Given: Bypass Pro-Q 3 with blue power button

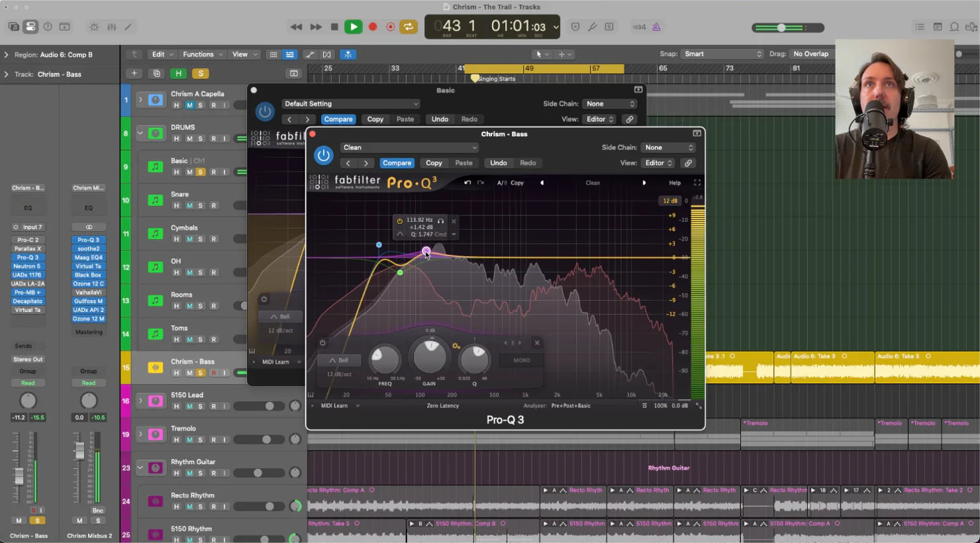Looking at the screenshot, I should coord(323,155).
